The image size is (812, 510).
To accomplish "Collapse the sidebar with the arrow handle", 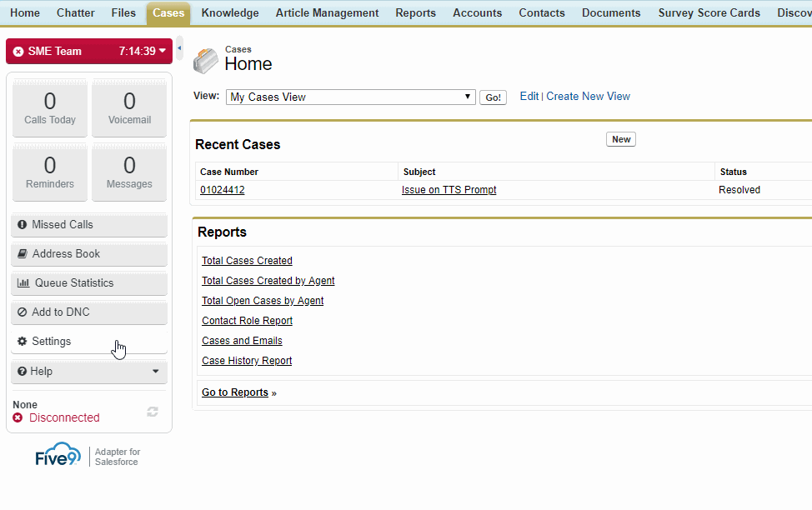I will tap(179, 49).
